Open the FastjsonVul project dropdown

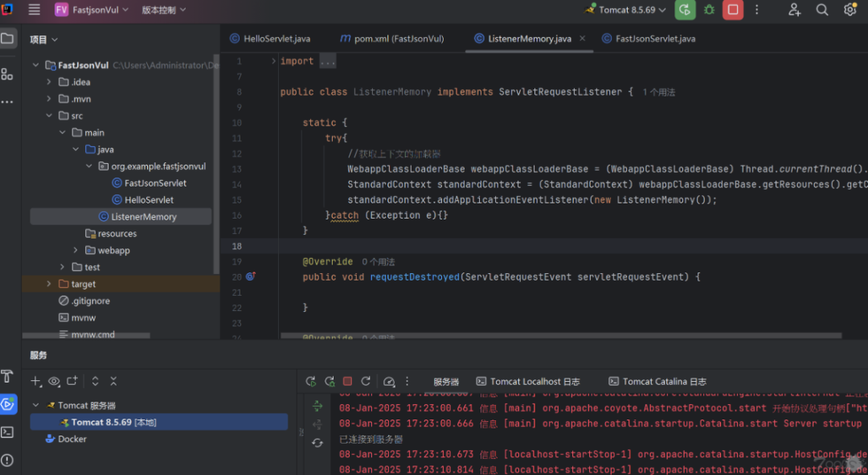click(92, 10)
